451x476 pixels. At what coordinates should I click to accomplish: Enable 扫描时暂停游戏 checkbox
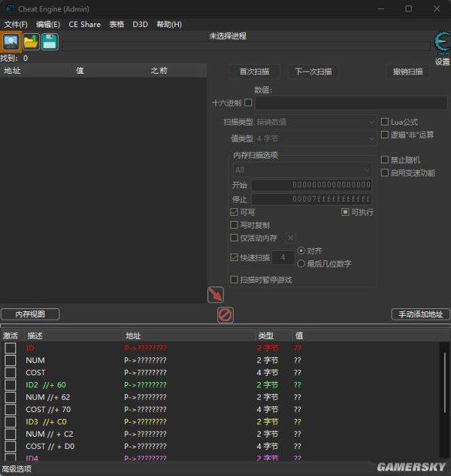click(x=234, y=280)
